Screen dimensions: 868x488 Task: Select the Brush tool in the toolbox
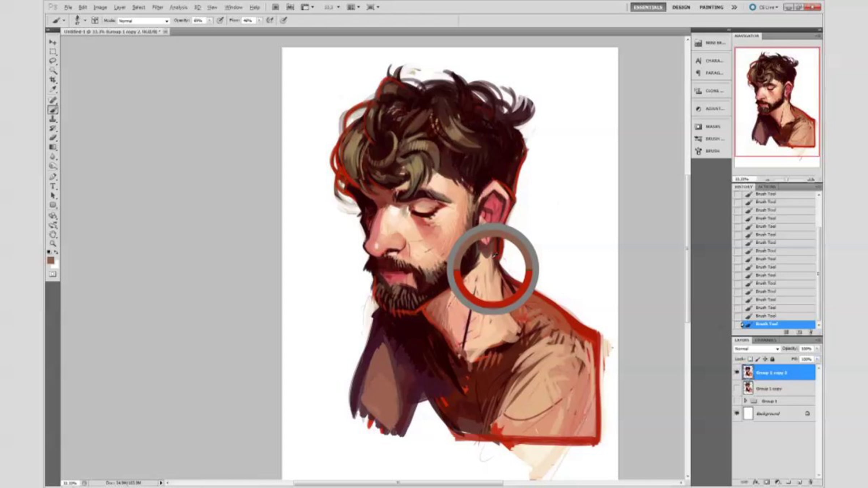[x=53, y=110]
